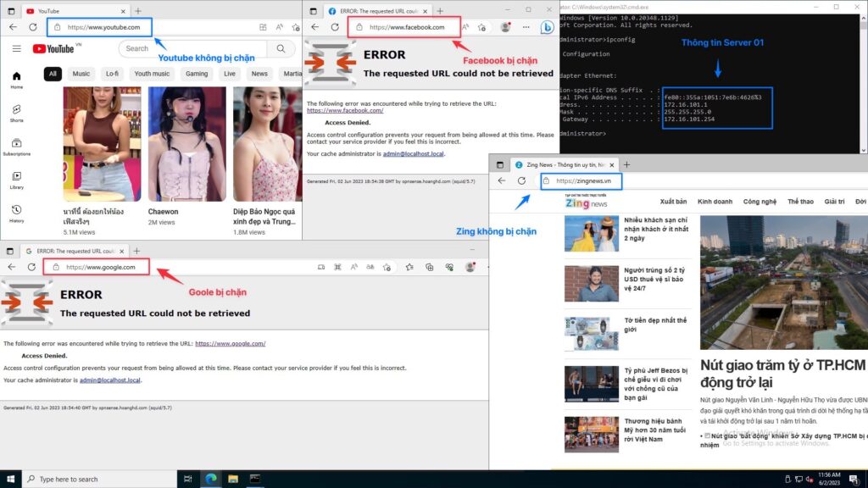Open Jeff Bezos article thumbnail
Viewport: 868px width, 488px height.
(x=591, y=384)
